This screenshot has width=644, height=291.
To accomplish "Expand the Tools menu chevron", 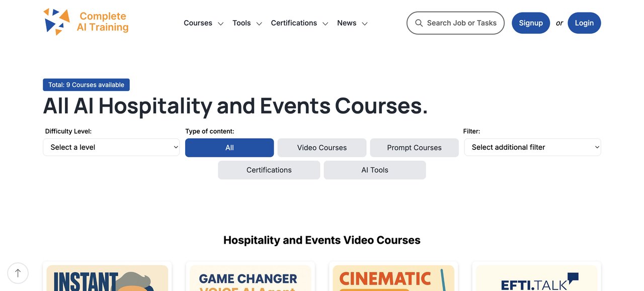I will pyautogui.click(x=259, y=24).
